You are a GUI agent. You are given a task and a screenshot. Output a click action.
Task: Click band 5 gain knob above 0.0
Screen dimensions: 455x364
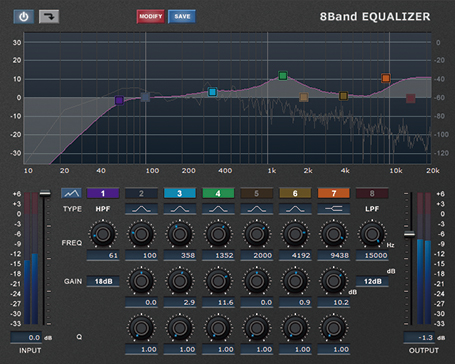[x=257, y=281]
